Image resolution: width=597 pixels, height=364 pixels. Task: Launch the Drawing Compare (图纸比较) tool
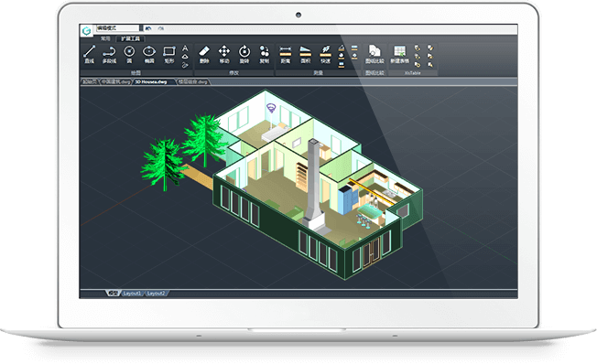coord(374,54)
